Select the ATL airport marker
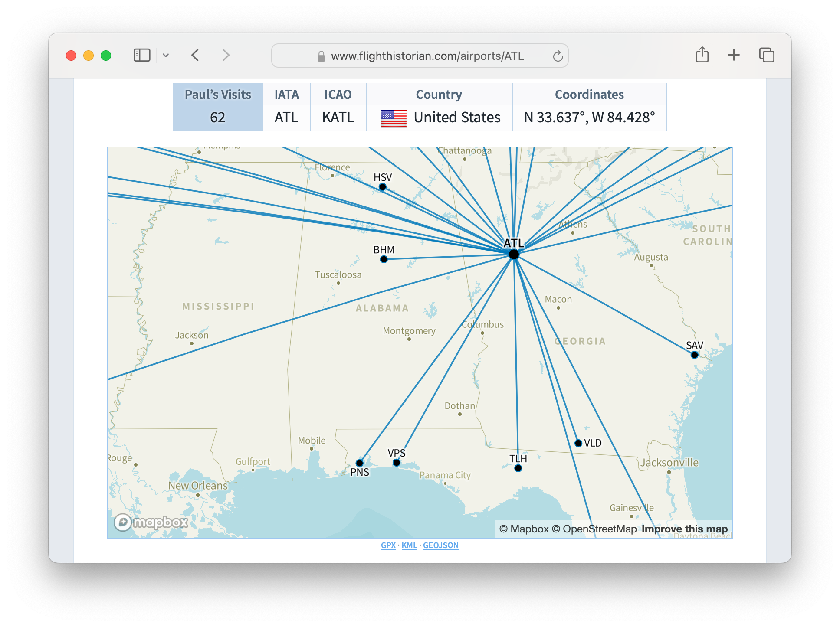The image size is (840, 627). click(514, 255)
